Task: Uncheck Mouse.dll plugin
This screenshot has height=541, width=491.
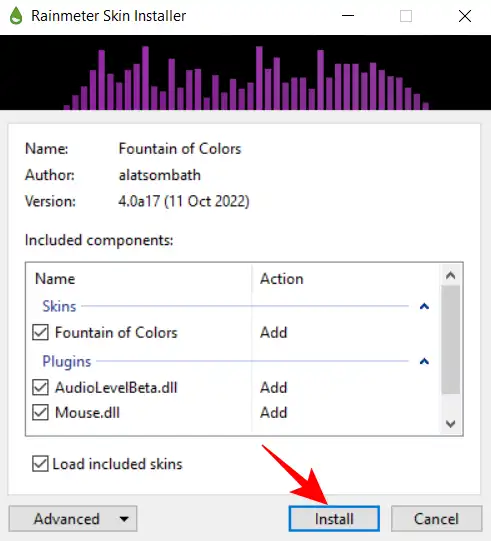Action: point(40,413)
